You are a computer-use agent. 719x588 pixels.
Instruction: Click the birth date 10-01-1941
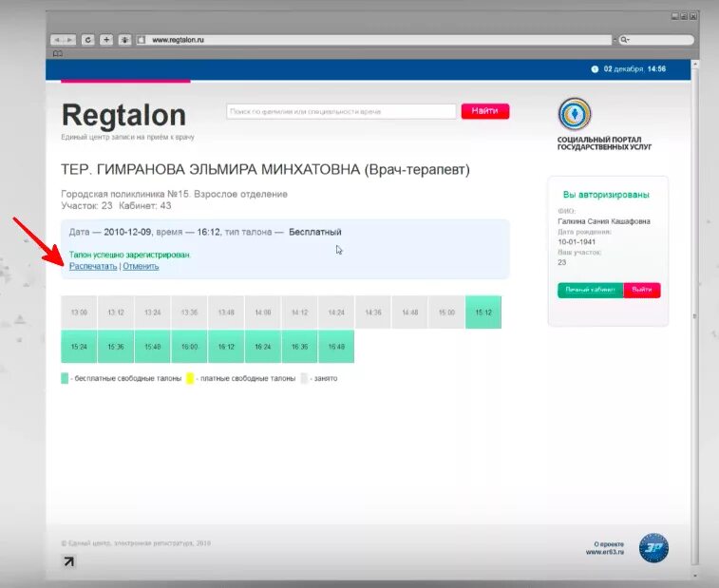coord(577,241)
